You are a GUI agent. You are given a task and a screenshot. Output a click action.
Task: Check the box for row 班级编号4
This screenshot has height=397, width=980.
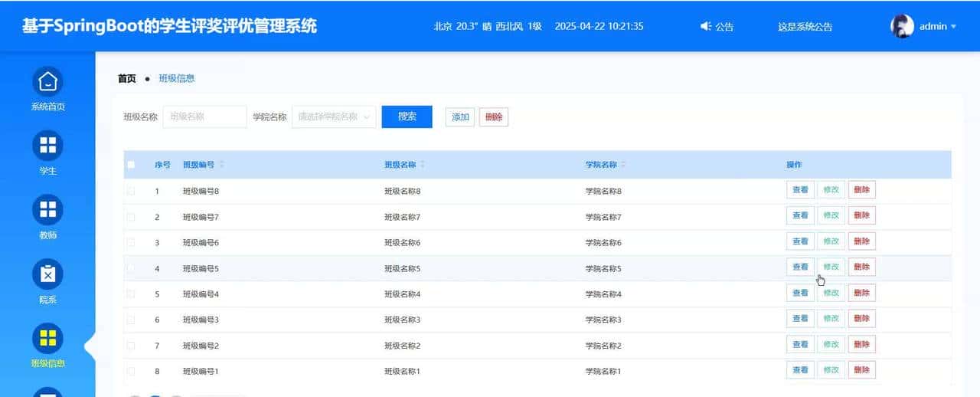131,294
